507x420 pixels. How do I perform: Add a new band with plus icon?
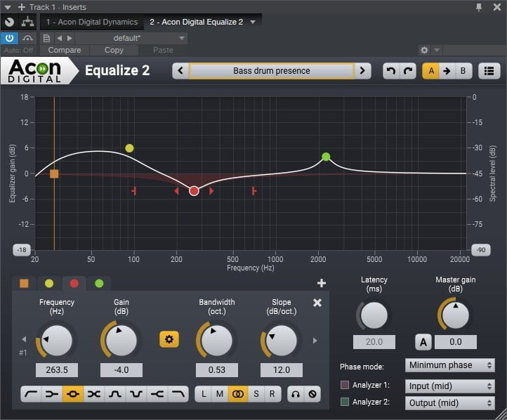click(322, 283)
